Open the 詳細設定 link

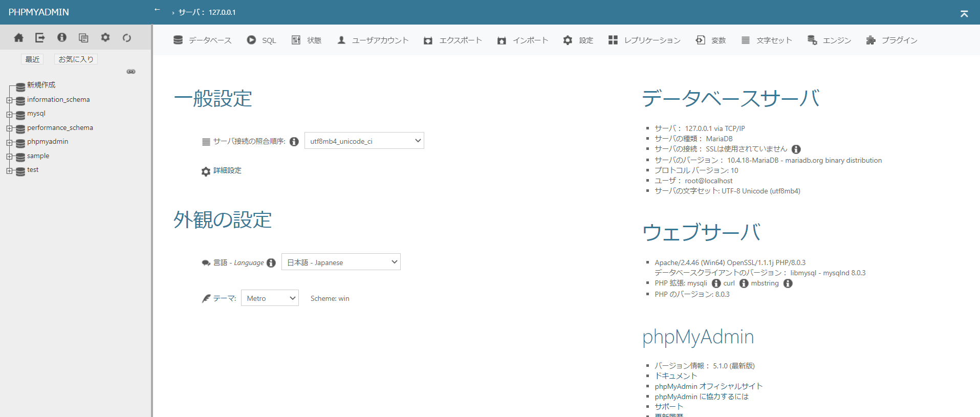click(x=227, y=170)
